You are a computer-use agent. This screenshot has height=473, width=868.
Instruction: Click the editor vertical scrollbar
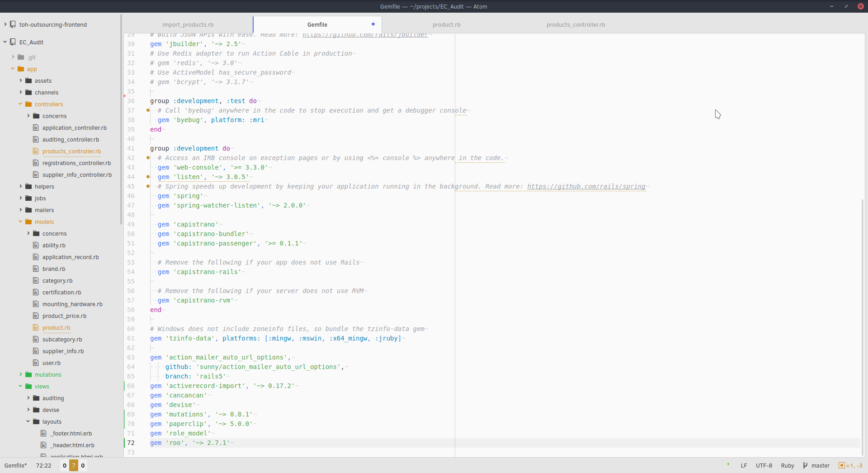pos(862,328)
